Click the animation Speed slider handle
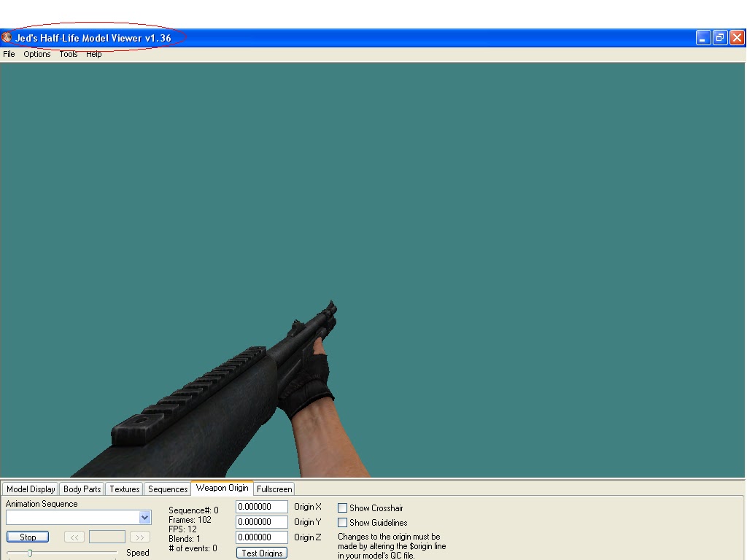The width and height of the screenshot is (747, 560). pos(29,553)
